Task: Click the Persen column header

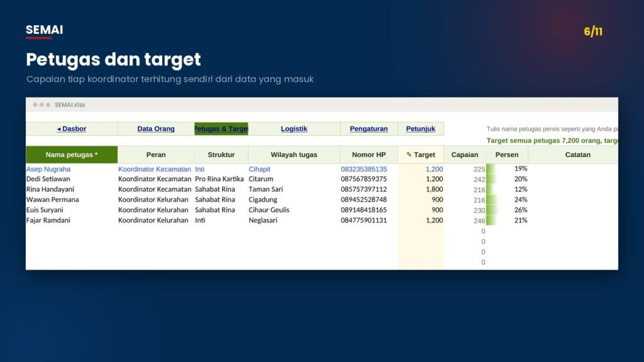Action: [507, 155]
